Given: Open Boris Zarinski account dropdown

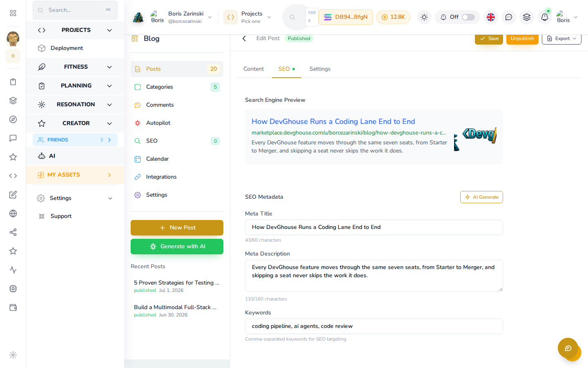Looking at the screenshot, I should point(181,17).
